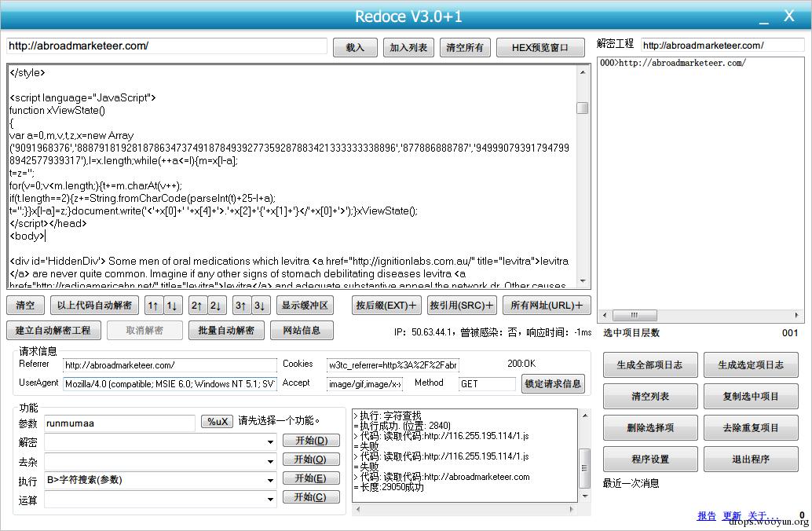Click the 2↑ buffer button
Screen dimensions: 812x531
click(197, 306)
